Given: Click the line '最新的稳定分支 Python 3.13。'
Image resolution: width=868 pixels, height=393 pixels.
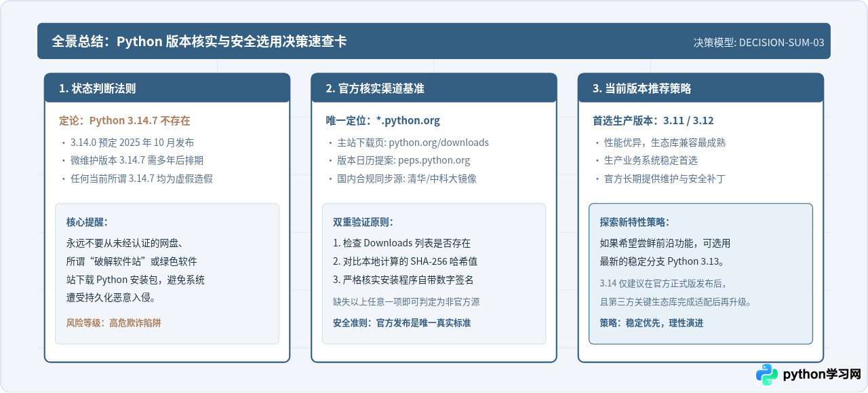Looking at the screenshot, I should point(662,261).
